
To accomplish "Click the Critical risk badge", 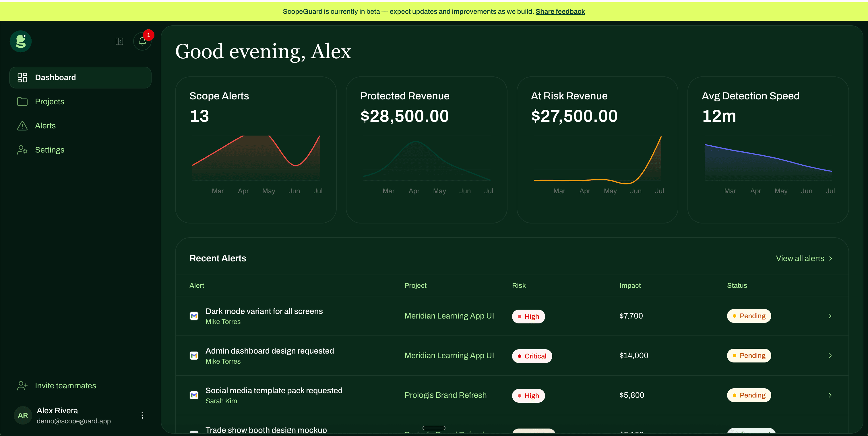I will [532, 356].
